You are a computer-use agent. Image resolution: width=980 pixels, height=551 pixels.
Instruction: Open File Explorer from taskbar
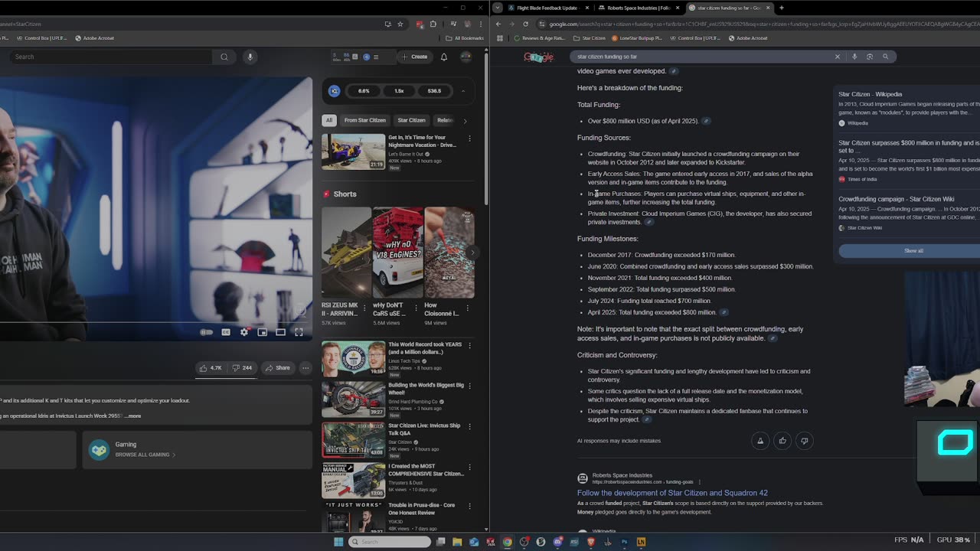click(x=457, y=542)
